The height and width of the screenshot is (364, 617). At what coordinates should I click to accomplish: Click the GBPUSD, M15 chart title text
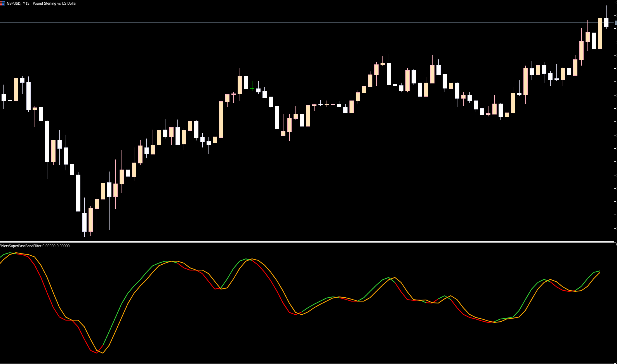(42, 3)
